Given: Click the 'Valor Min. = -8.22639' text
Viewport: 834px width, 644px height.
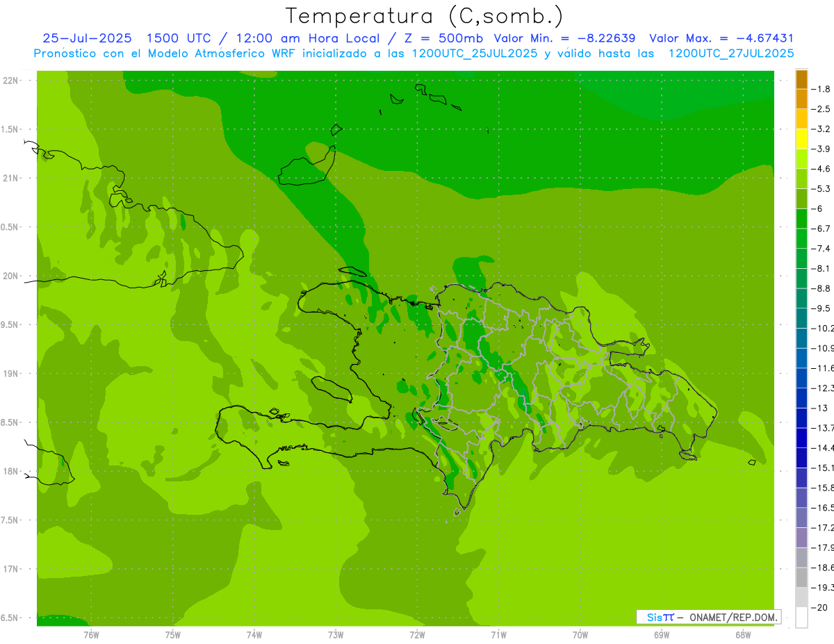Looking at the screenshot, I should click(564, 38).
